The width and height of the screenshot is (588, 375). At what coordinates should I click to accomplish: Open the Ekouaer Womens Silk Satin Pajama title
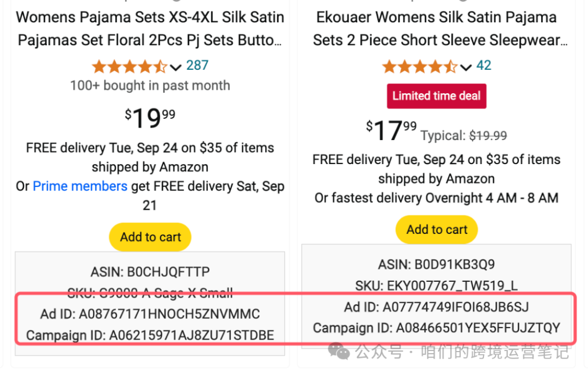click(437, 29)
